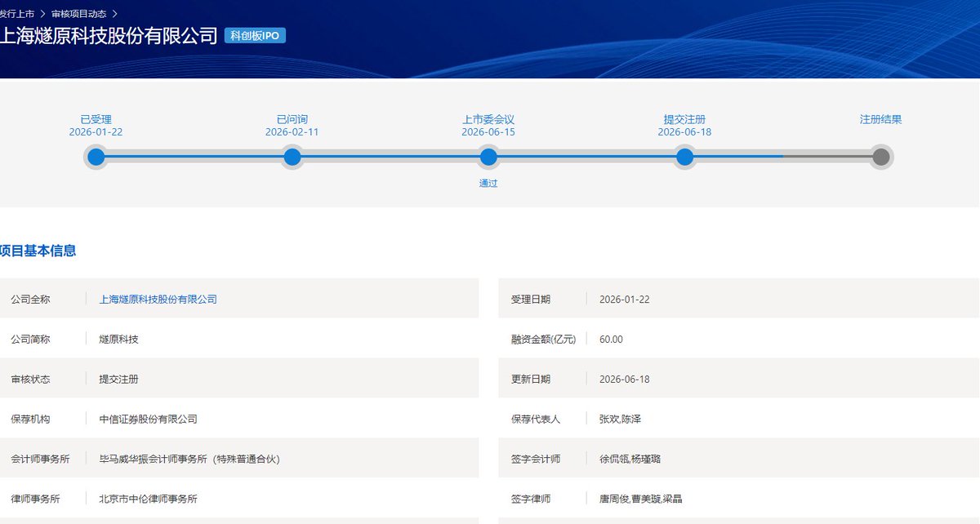
Task: Click the law firm 北京市中伦律师事务所 value
Action: coord(148,500)
